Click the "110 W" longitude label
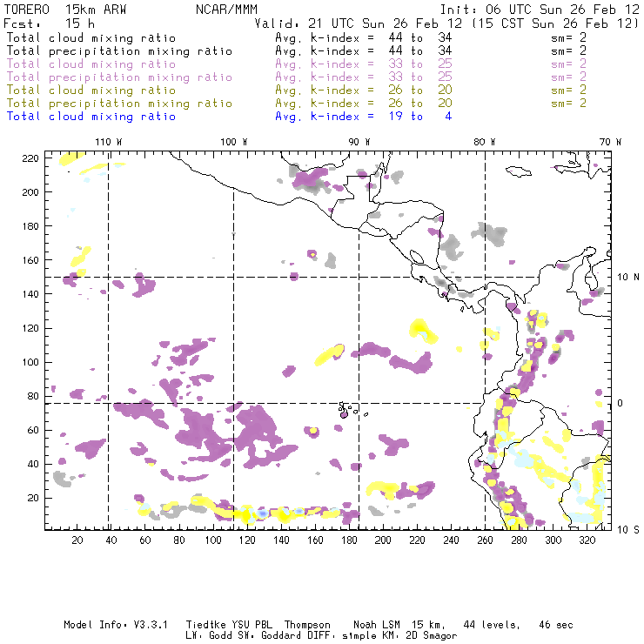Screen dimensions: 644x644 (109, 142)
